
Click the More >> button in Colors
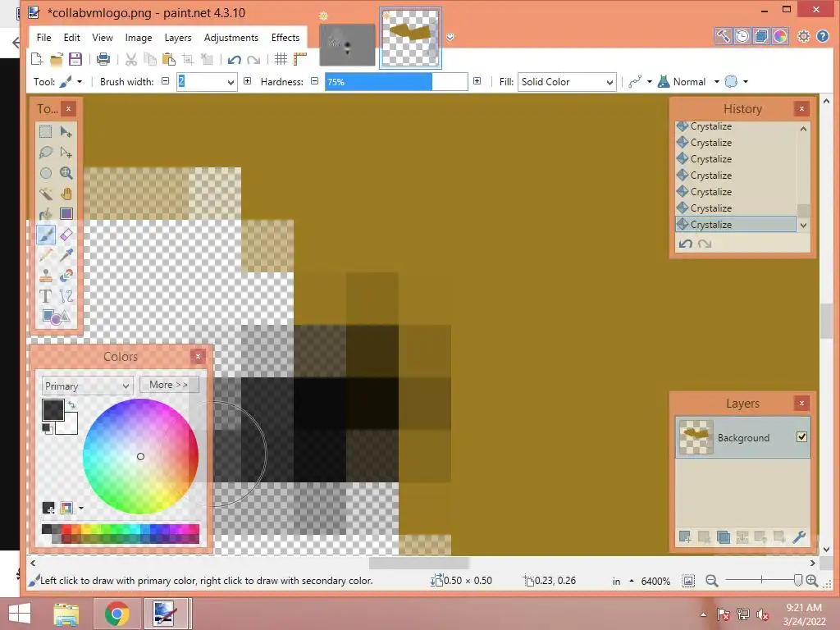tap(169, 385)
